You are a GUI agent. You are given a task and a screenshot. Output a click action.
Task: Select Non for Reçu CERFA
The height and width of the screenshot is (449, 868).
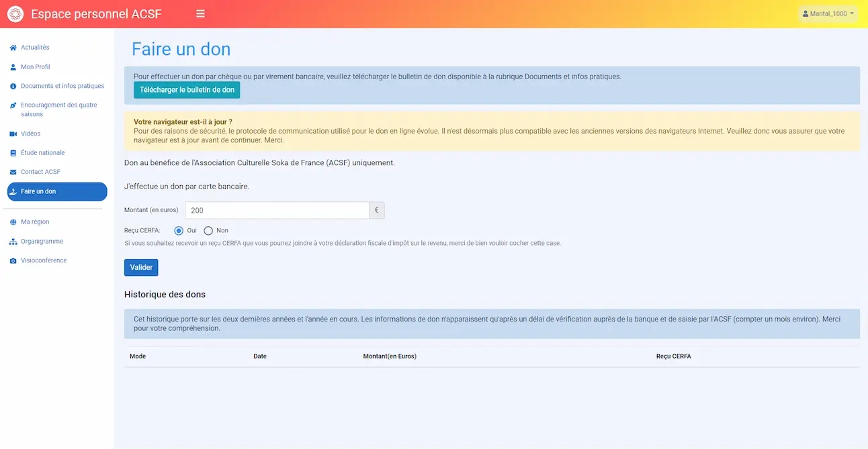(208, 231)
